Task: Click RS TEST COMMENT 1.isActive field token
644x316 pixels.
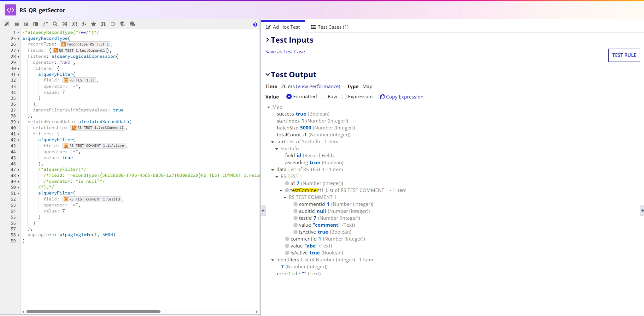Action: pyautogui.click(x=94, y=146)
